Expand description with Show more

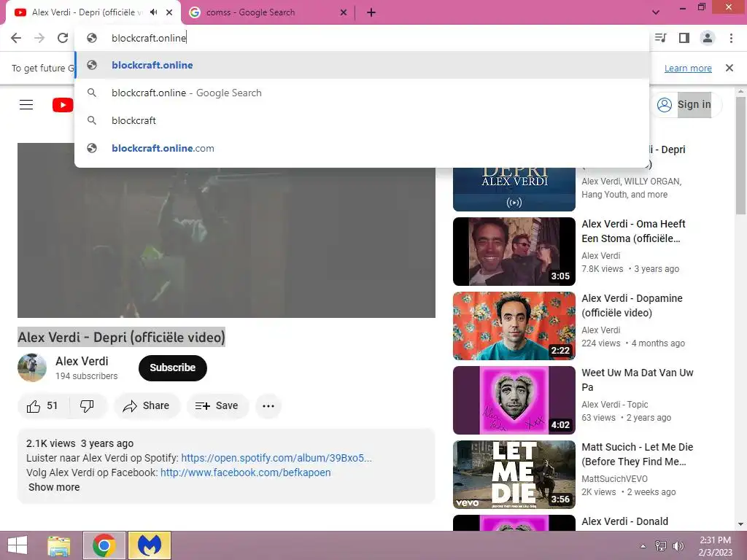tap(54, 487)
